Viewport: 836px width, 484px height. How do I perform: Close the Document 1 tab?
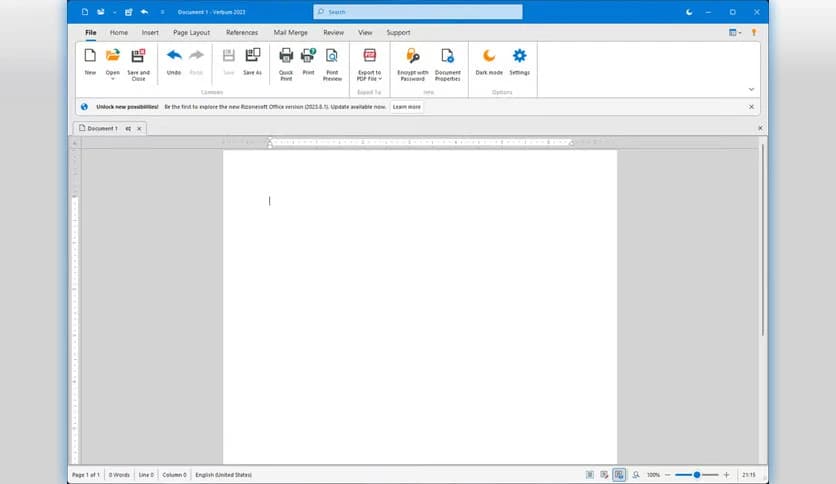(139, 128)
